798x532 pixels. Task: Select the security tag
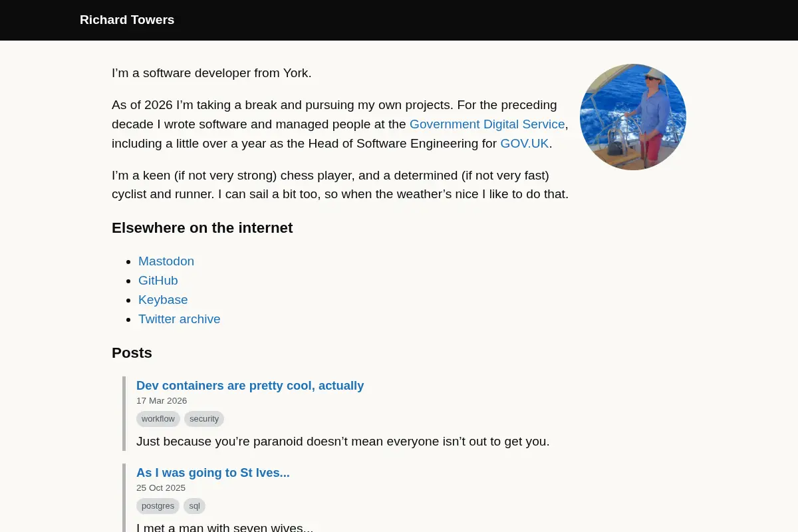pos(204,419)
